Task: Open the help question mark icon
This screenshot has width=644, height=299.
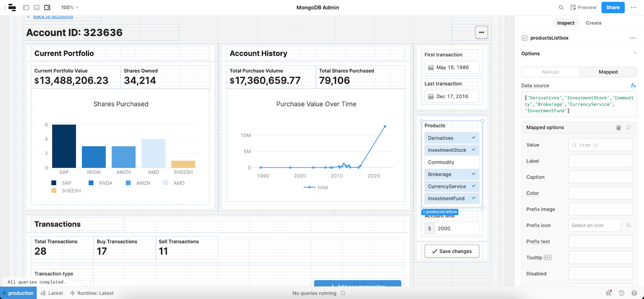Action: (634, 293)
